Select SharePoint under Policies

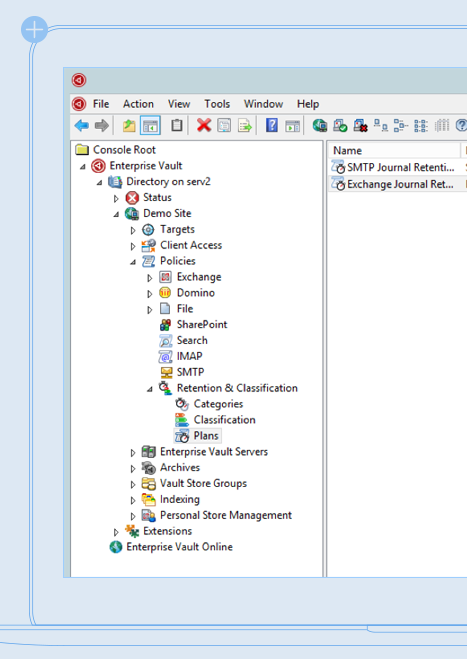(202, 324)
